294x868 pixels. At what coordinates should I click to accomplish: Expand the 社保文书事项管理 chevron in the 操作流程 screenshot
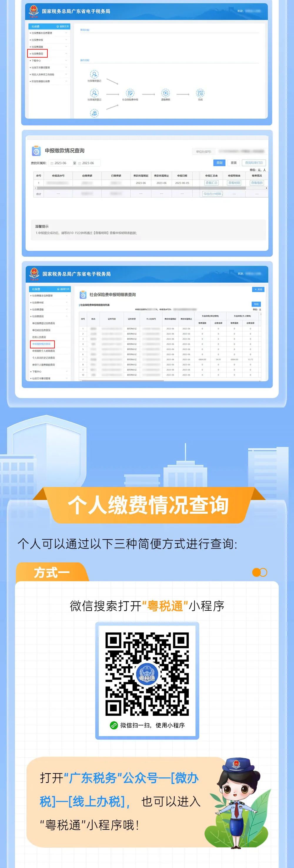tap(66, 67)
